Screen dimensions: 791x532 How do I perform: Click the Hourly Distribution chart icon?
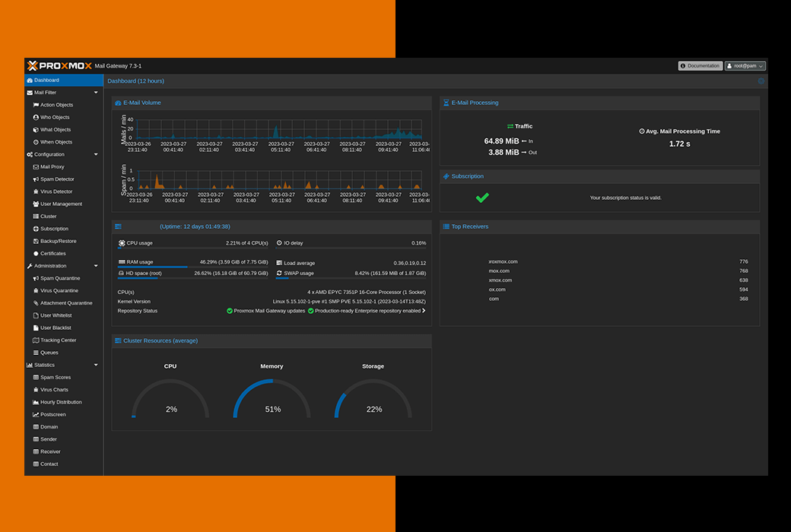(36, 402)
